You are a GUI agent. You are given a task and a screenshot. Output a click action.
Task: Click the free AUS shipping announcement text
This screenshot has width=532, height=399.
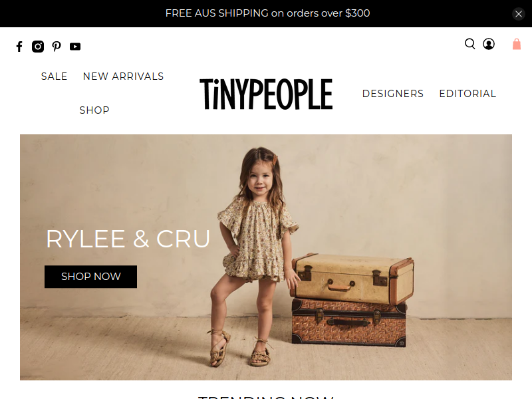[x=267, y=13]
